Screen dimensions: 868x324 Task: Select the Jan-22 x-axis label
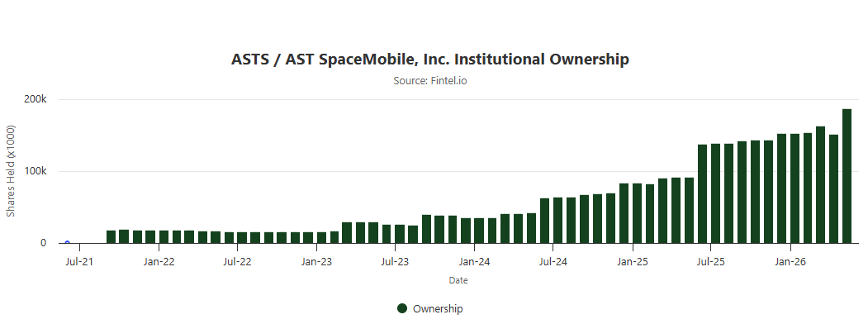point(159,261)
